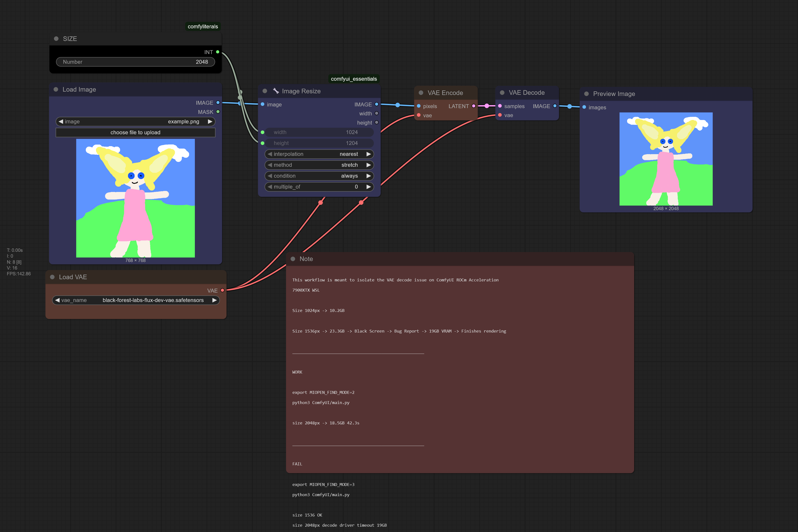798x532 pixels.
Task: Click the images input socket on Preview Image
Action: pyautogui.click(x=584, y=107)
